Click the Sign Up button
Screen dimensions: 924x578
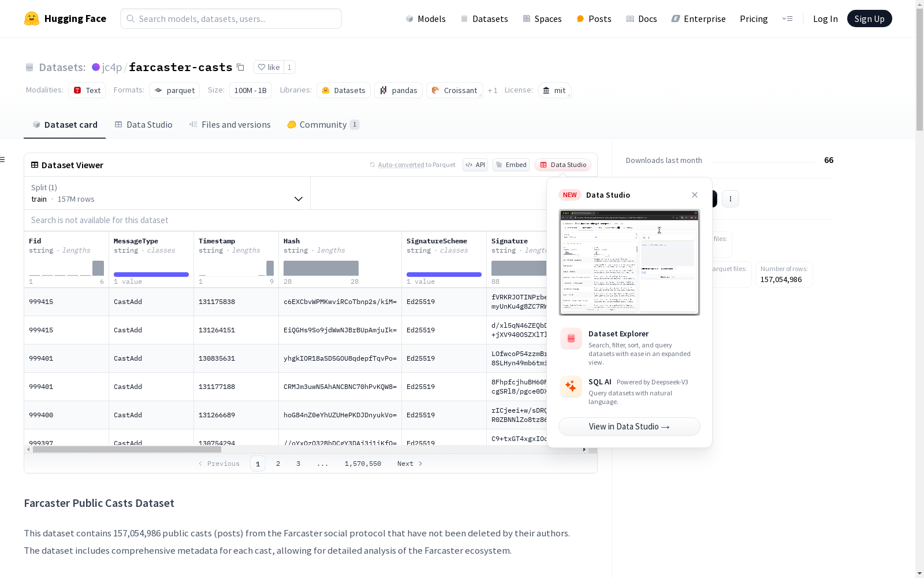click(869, 18)
